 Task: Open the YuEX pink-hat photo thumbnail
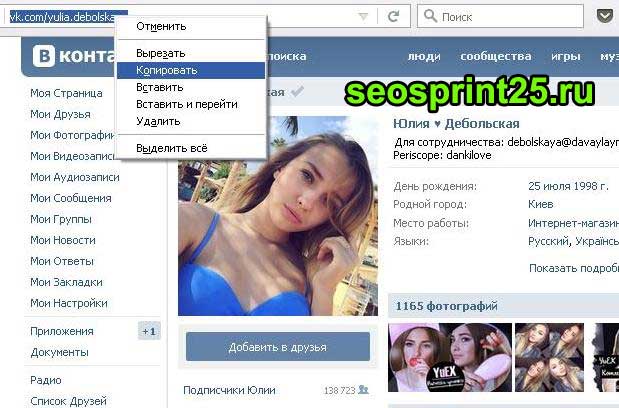coord(450,357)
